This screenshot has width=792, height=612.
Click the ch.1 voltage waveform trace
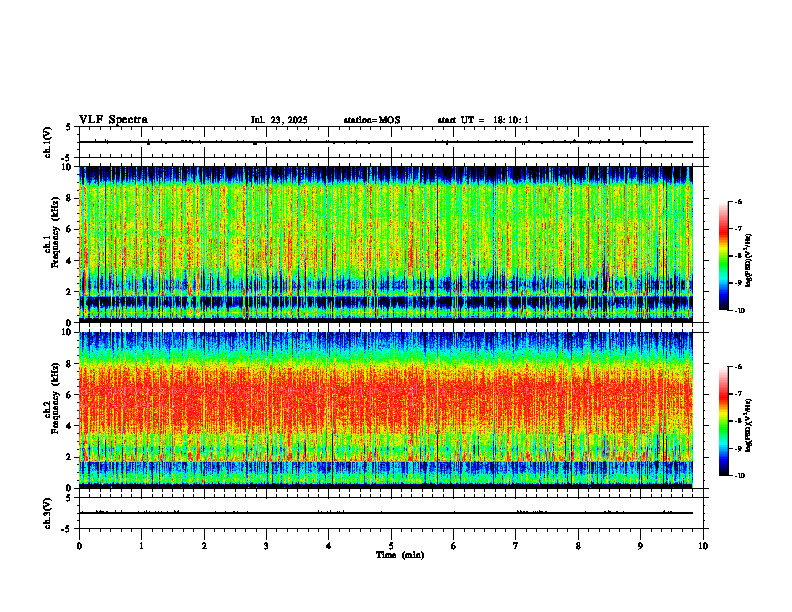pyautogui.click(x=386, y=142)
